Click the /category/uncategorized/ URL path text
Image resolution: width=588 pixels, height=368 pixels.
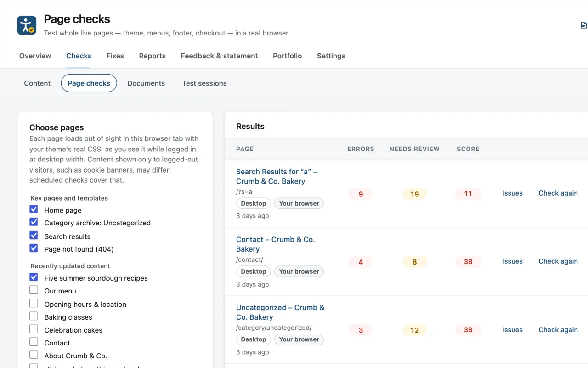pyautogui.click(x=274, y=328)
